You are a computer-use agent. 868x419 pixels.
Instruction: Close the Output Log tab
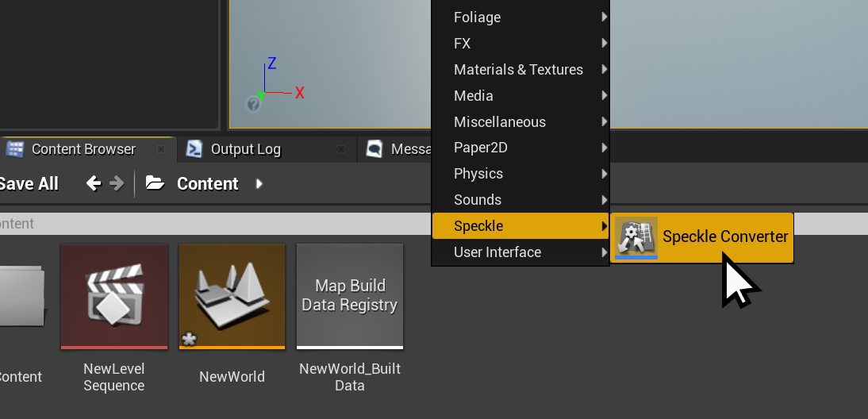click(341, 149)
